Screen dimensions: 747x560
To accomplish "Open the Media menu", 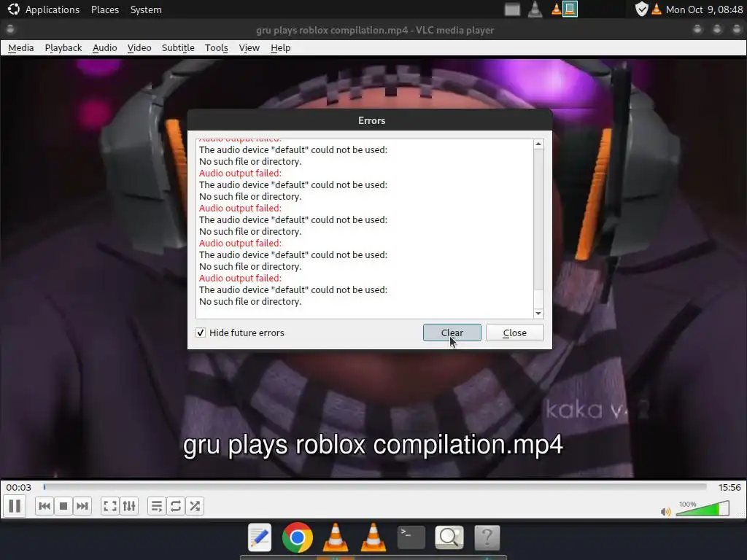I will pyautogui.click(x=21, y=47).
